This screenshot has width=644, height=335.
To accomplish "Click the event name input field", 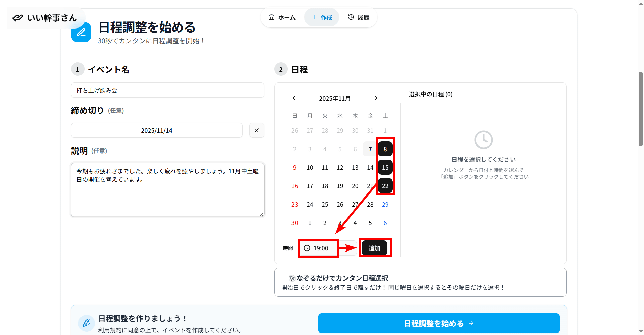I will (x=167, y=90).
